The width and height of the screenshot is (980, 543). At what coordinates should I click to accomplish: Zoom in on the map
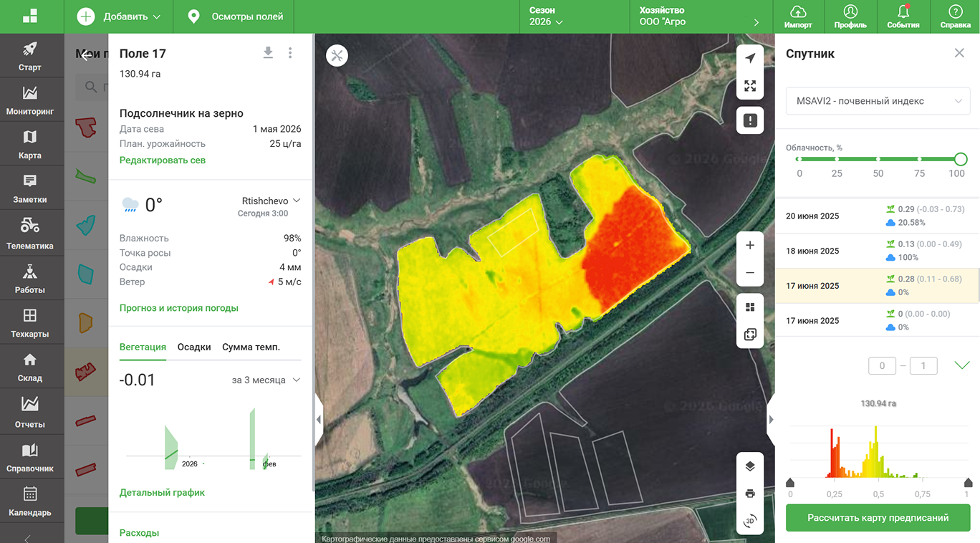(750, 246)
